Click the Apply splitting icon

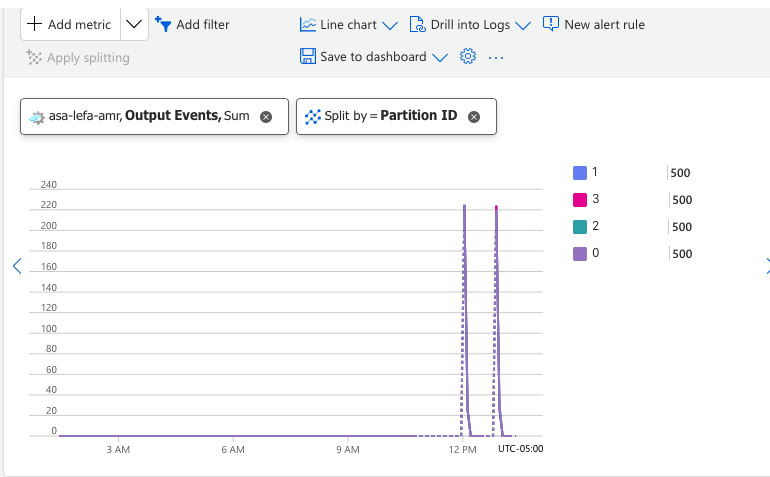click(x=34, y=57)
